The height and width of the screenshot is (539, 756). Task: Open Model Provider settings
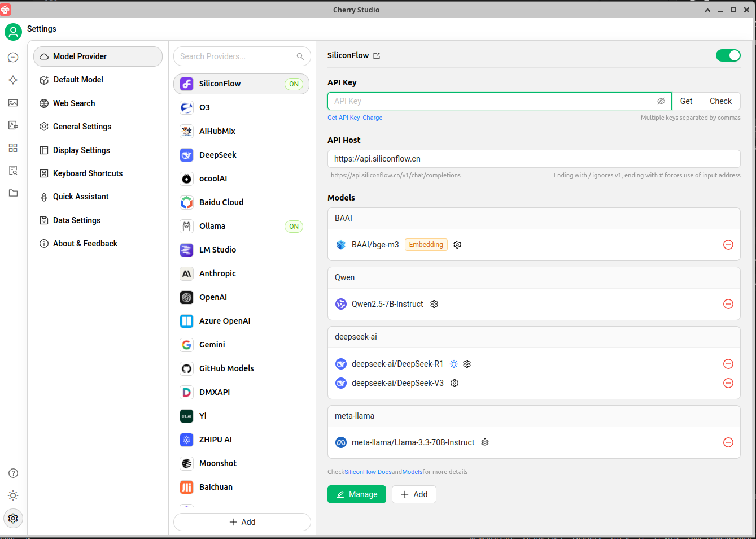pyautogui.click(x=98, y=56)
